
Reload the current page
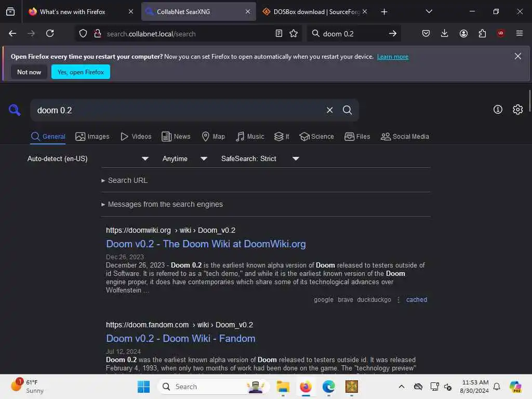pos(50,33)
